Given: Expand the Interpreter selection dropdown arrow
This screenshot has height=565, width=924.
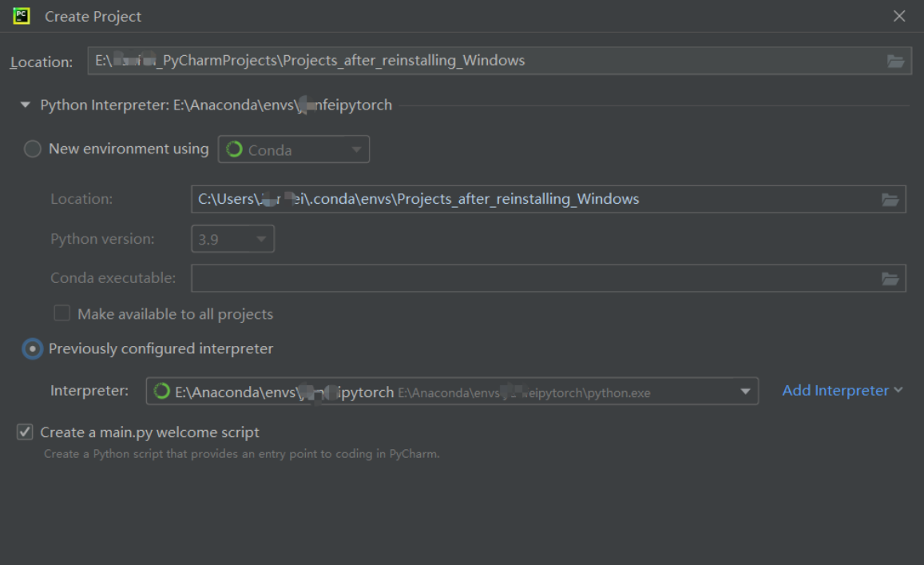Looking at the screenshot, I should click(x=744, y=392).
